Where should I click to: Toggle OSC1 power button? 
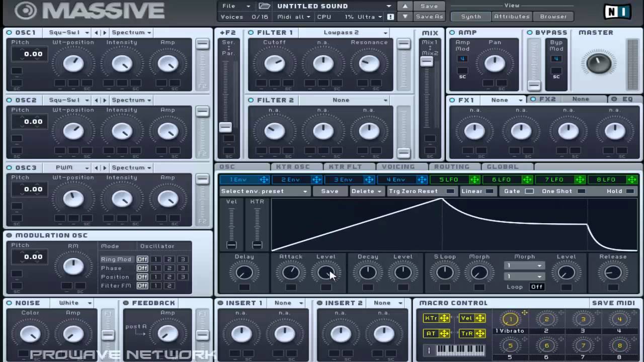pyautogui.click(x=10, y=32)
